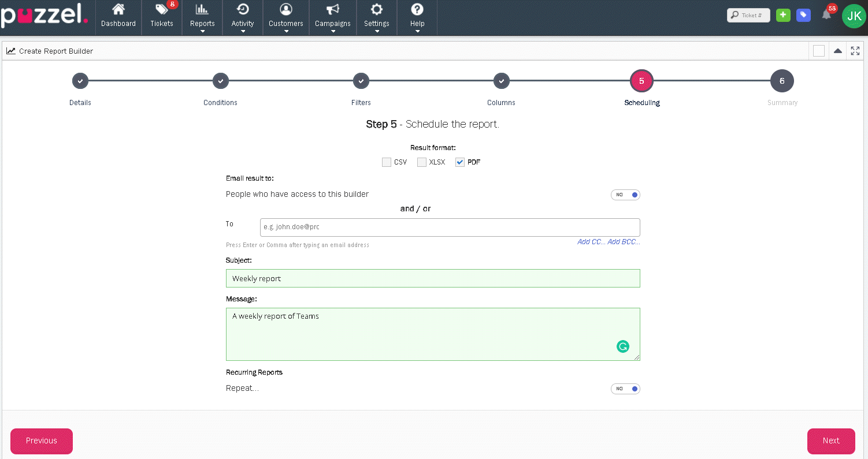This screenshot has width=868, height=459.
Task: Click the fullscreen expand icon
Action: [x=855, y=51]
